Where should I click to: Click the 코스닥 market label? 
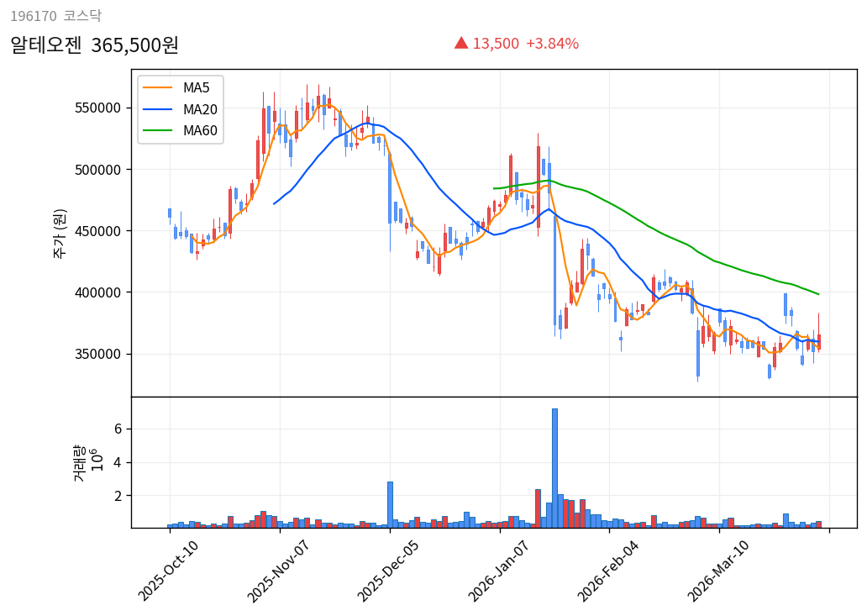[x=82, y=16]
